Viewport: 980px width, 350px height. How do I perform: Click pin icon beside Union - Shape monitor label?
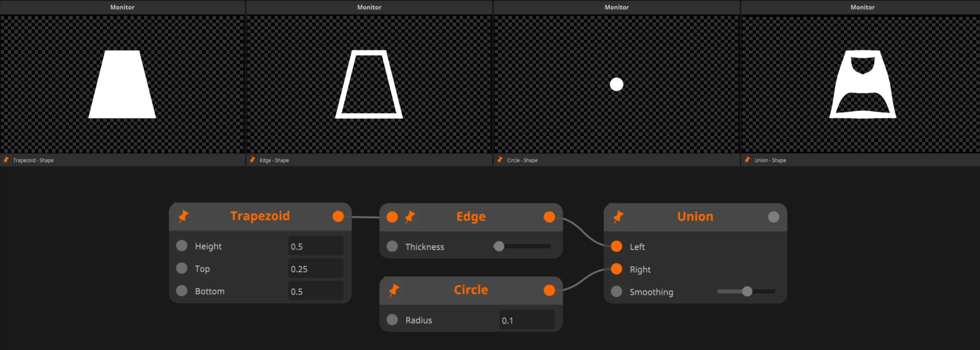click(x=747, y=160)
